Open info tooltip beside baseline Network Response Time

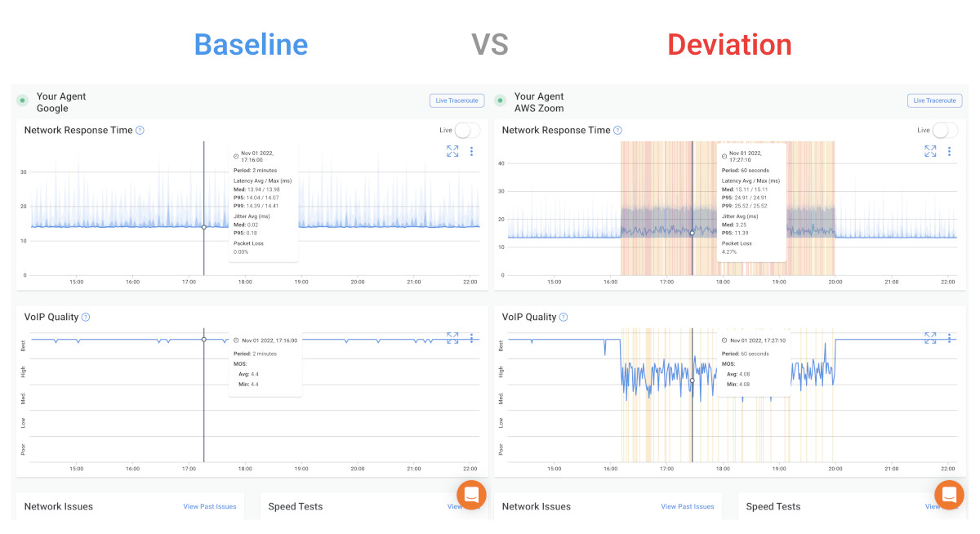coord(139,130)
